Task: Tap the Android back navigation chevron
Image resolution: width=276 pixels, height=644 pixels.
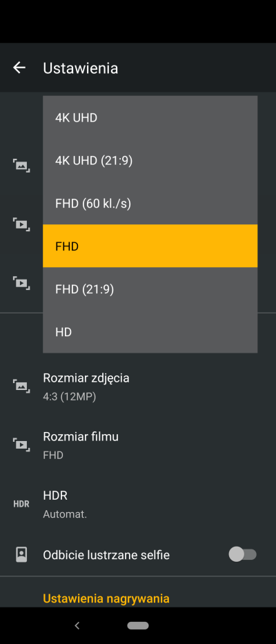Action: click(77, 625)
